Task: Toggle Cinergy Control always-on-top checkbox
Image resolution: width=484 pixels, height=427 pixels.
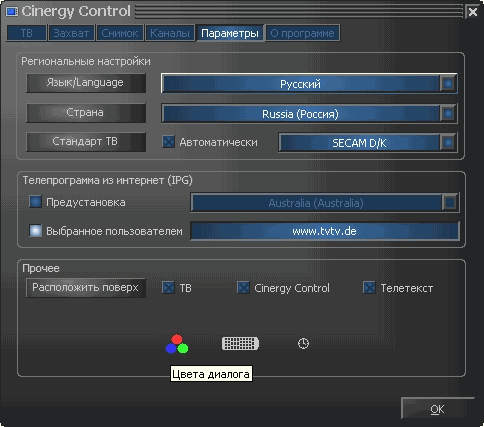Action: [243, 287]
